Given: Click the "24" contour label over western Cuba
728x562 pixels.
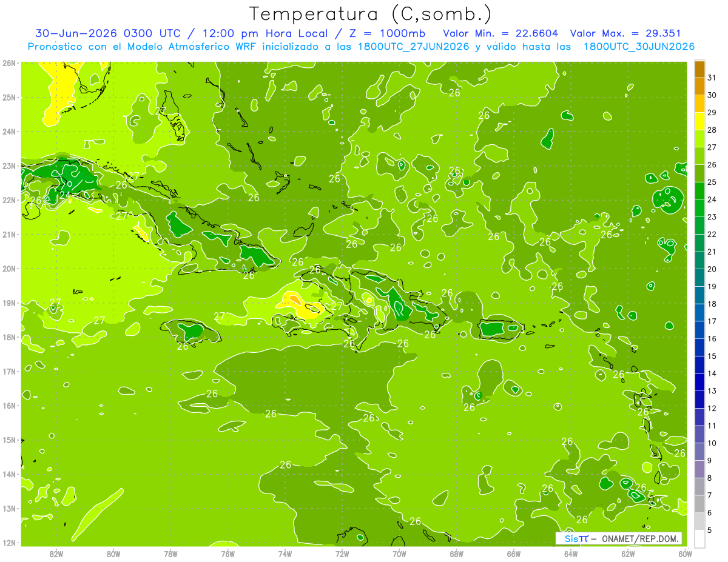Looking at the screenshot, I should click(x=64, y=195).
